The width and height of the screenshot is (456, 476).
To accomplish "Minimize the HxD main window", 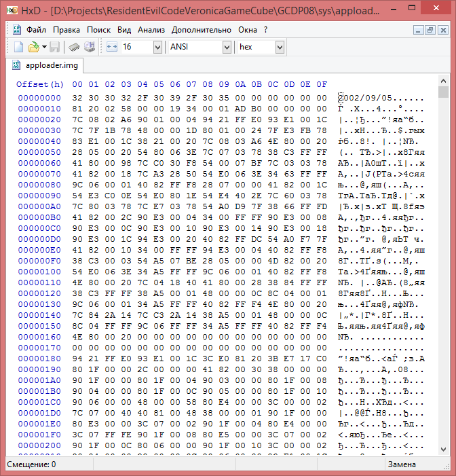I will pos(394,9).
